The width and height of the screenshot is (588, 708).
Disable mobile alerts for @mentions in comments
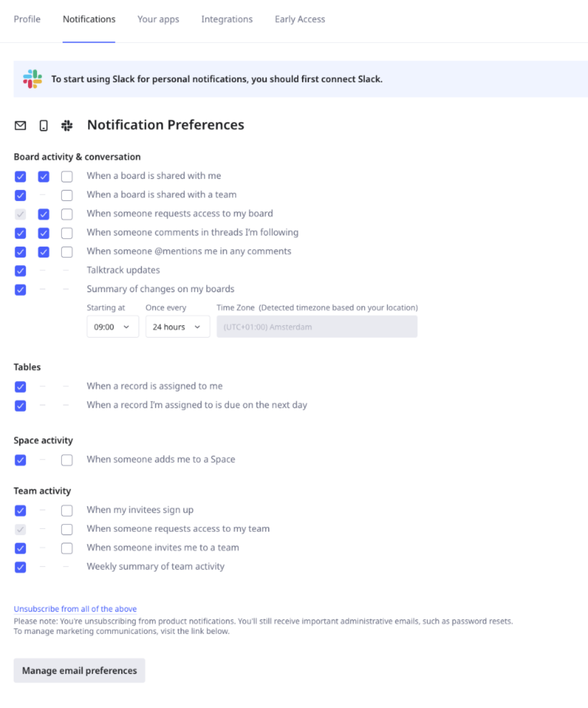[x=43, y=252]
